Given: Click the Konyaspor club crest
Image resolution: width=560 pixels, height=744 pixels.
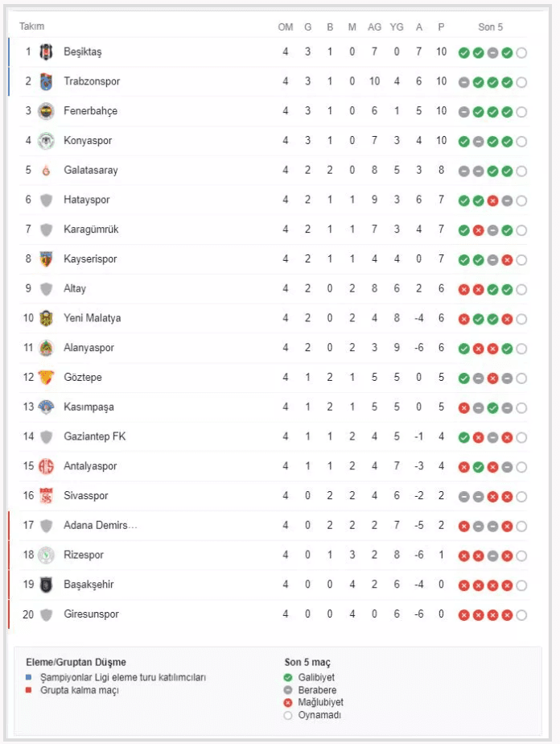Looking at the screenshot, I should click(x=46, y=141).
